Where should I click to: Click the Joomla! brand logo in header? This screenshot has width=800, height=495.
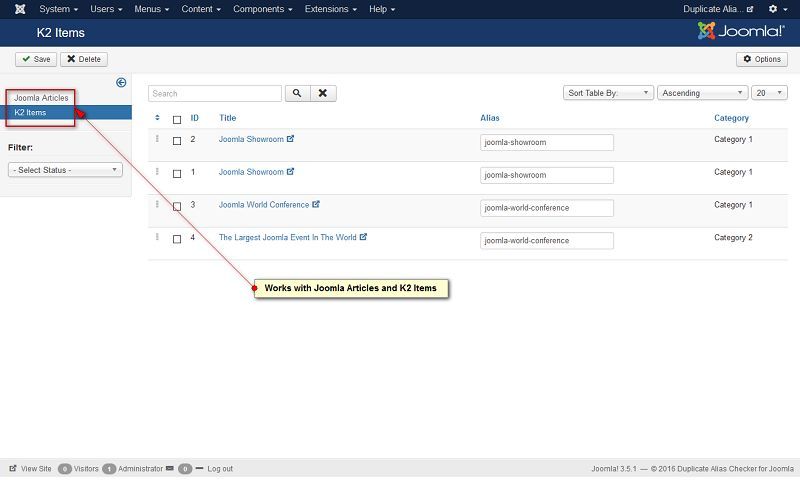[x=741, y=31]
